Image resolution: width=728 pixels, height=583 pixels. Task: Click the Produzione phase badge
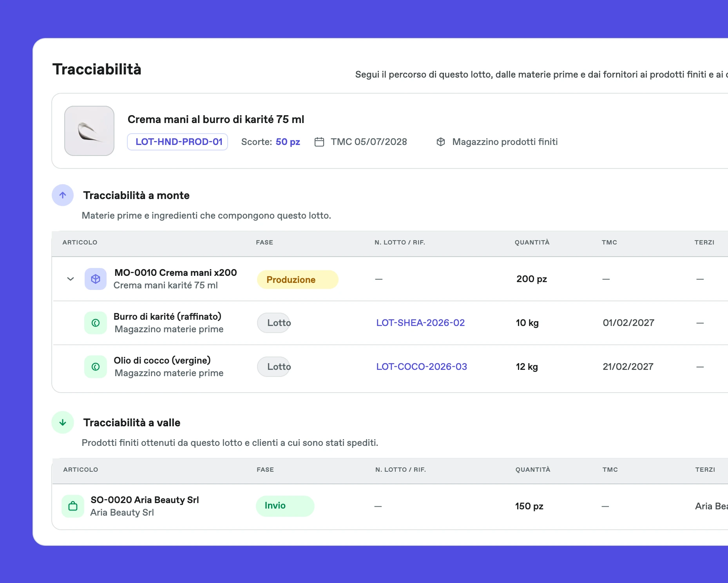pos(298,280)
